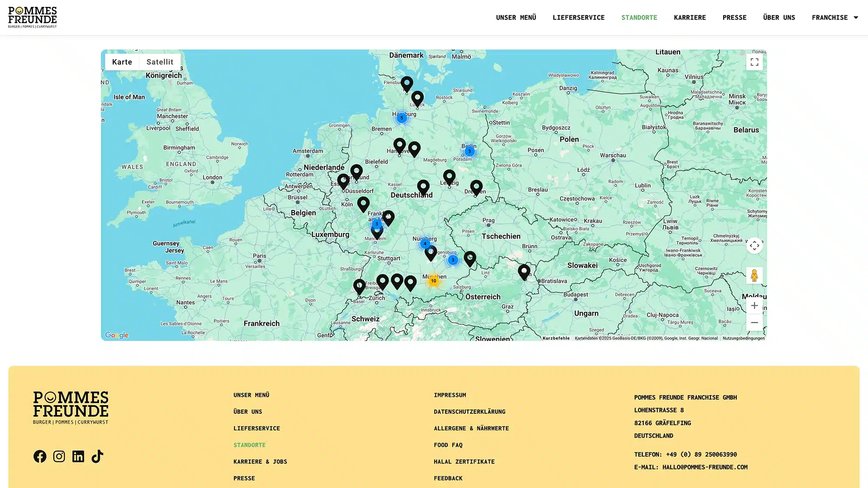Screen dimensions: 868x488
Task: Select the Street View pegman icon
Action: (754, 275)
